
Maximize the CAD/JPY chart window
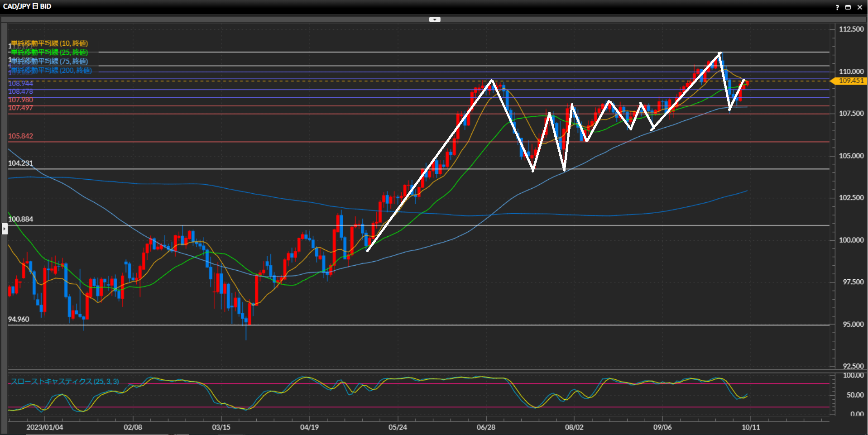coord(848,7)
